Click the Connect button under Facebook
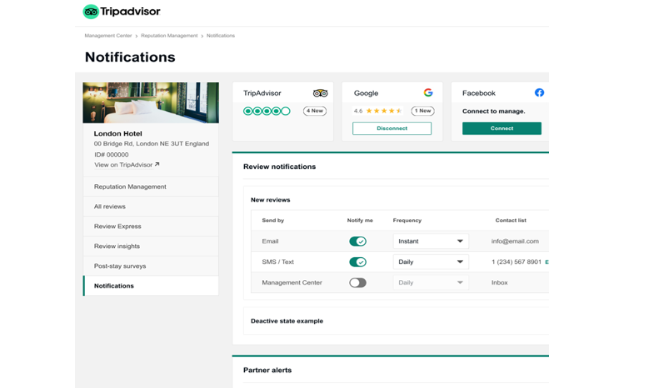 (502, 128)
